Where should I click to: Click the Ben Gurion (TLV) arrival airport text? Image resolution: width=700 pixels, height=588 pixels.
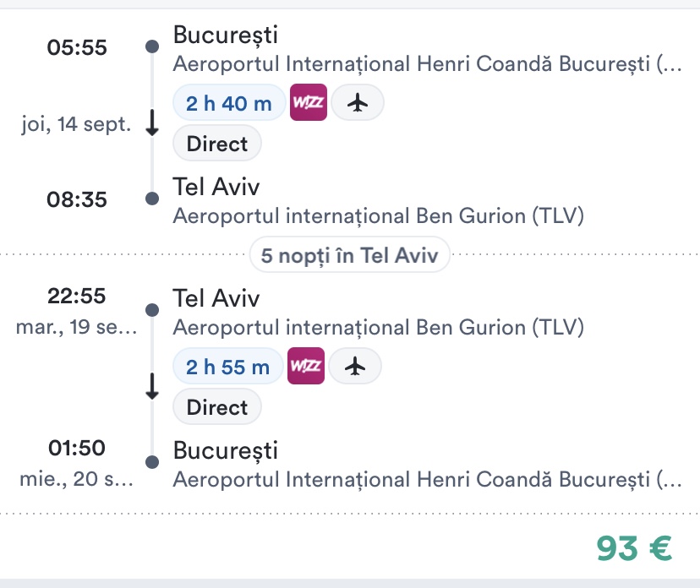(x=379, y=216)
